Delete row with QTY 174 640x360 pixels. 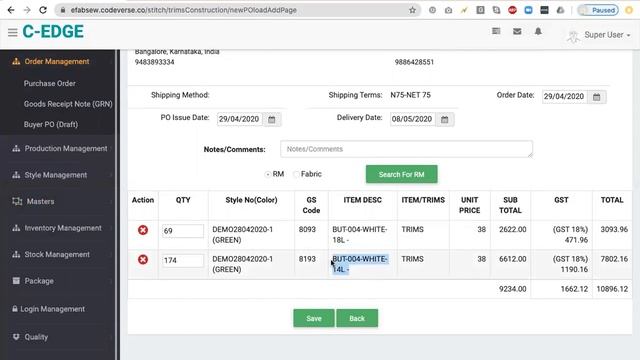tap(143, 260)
